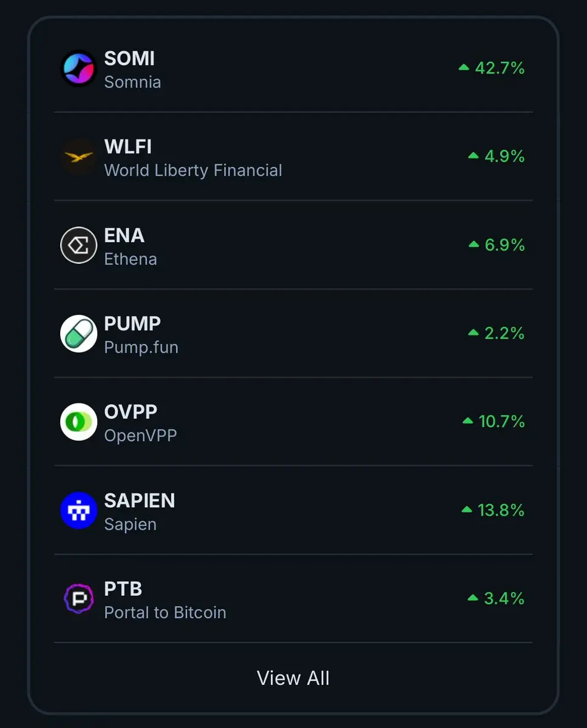Image resolution: width=587 pixels, height=728 pixels.
Task: Click the Somnia SOMI coin logo
Action: coord(79,69)
